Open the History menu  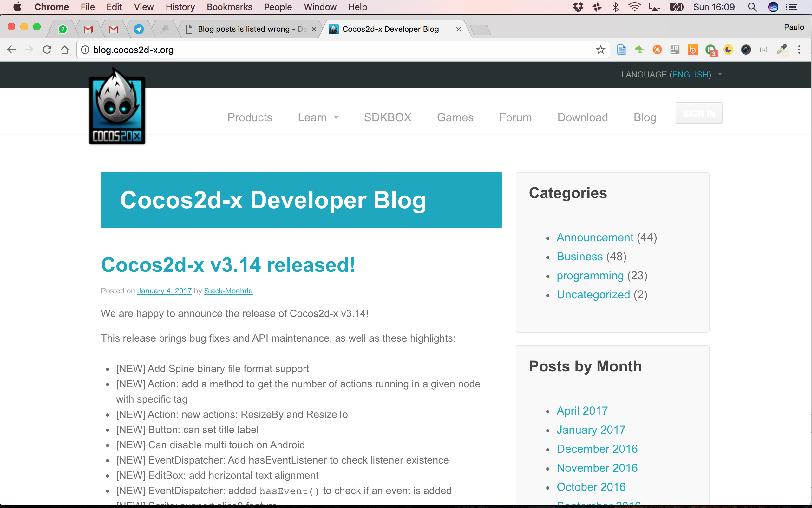point(180,7)
